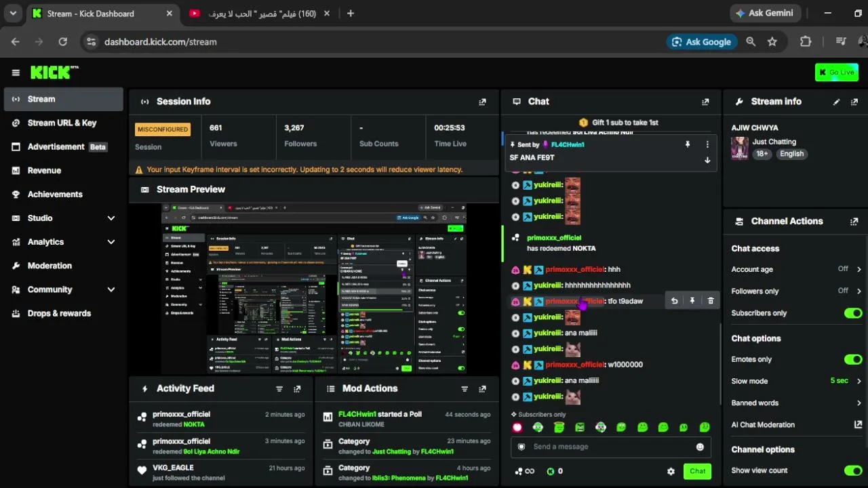Open the Moderation sidebar item
The width and height of the screenshot is (868, 488).
[x=63, y=266]
